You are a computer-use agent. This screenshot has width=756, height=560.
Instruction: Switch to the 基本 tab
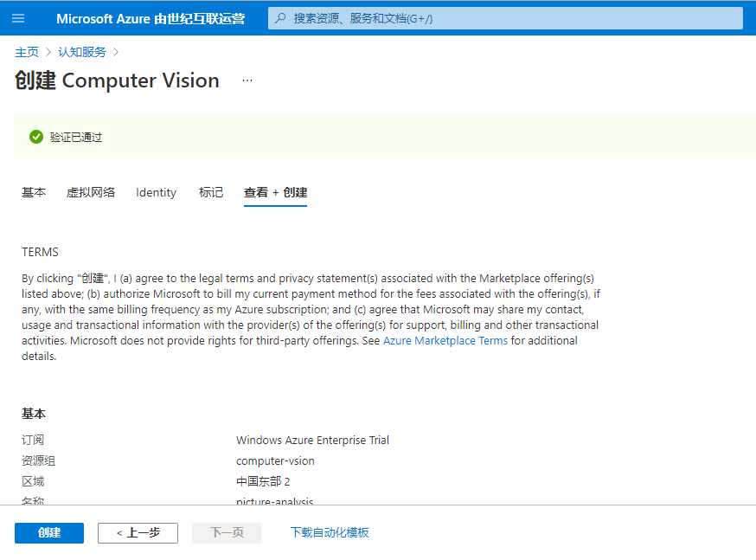pos(34,192)
